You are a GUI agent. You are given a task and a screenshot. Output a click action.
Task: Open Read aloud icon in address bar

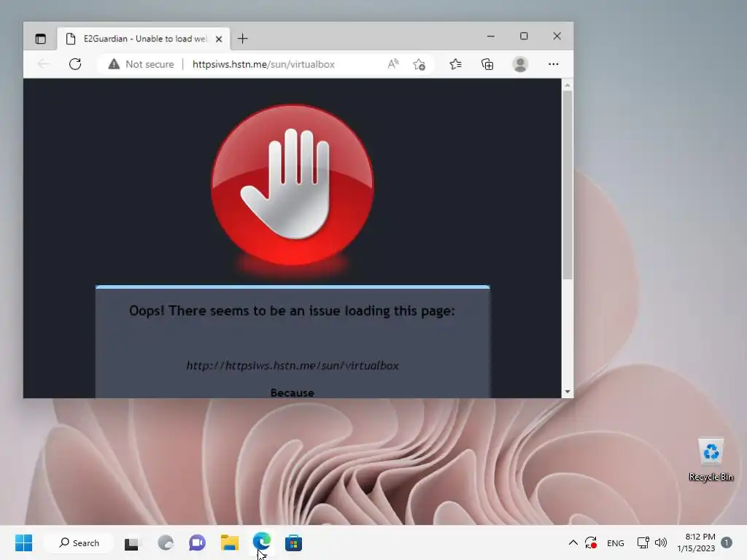[392, 64]
